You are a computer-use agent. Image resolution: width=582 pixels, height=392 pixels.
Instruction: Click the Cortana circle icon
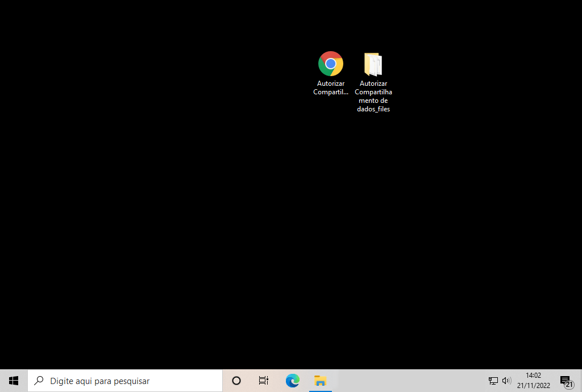coord(236,381)
